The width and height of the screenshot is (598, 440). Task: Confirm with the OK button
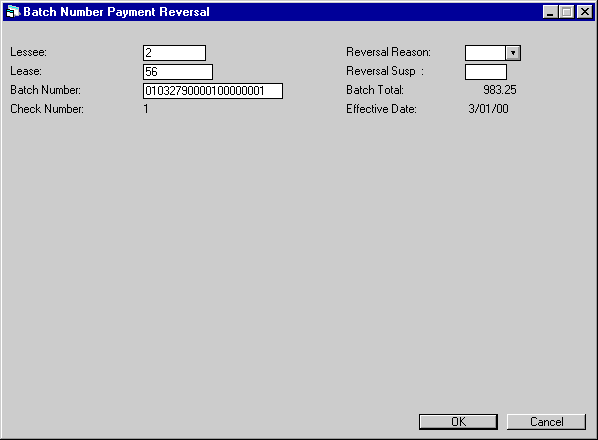(458, 422)
